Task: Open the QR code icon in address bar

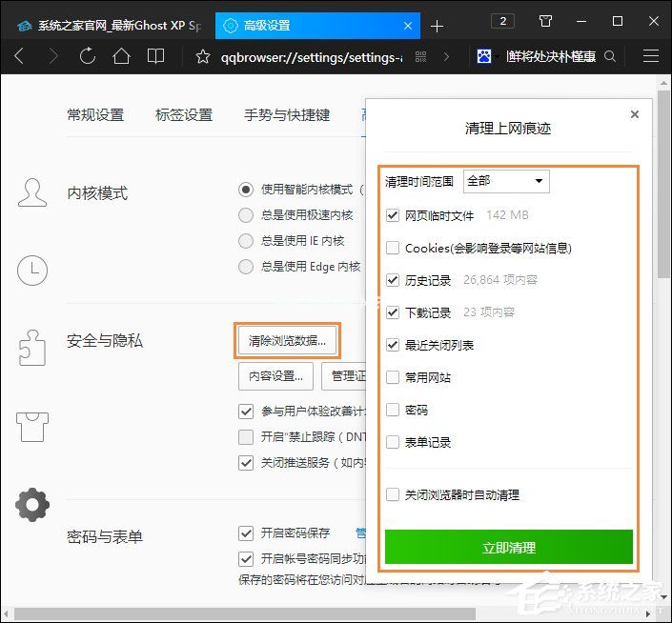Action: pyautogui.click(x=421, y=56)
